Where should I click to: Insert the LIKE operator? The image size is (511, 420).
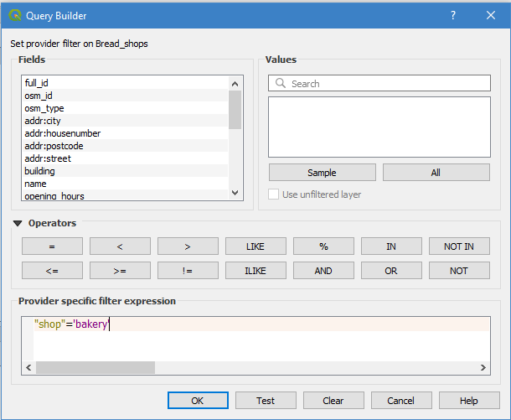click(x=255, y=246)
